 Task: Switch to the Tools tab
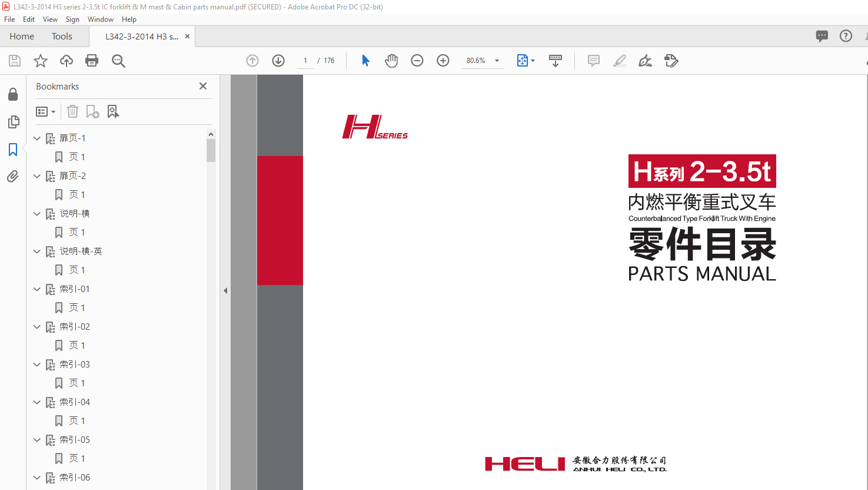(62, 36)
